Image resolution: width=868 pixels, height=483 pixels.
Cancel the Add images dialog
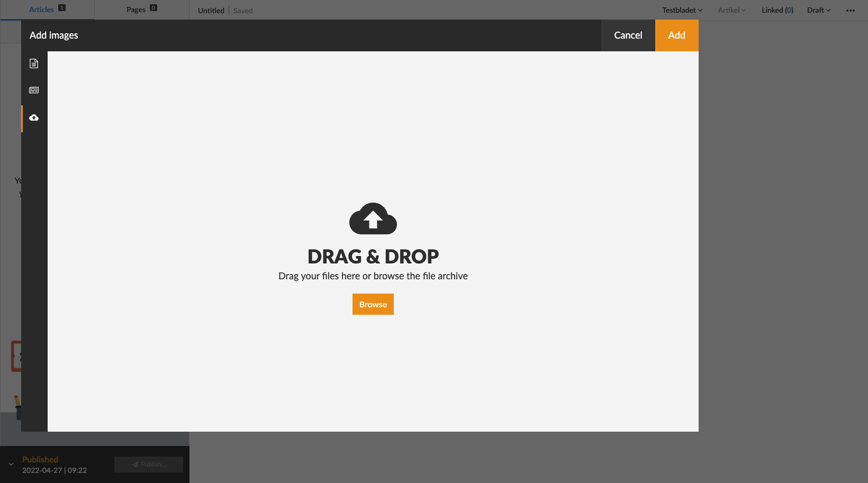628,35
